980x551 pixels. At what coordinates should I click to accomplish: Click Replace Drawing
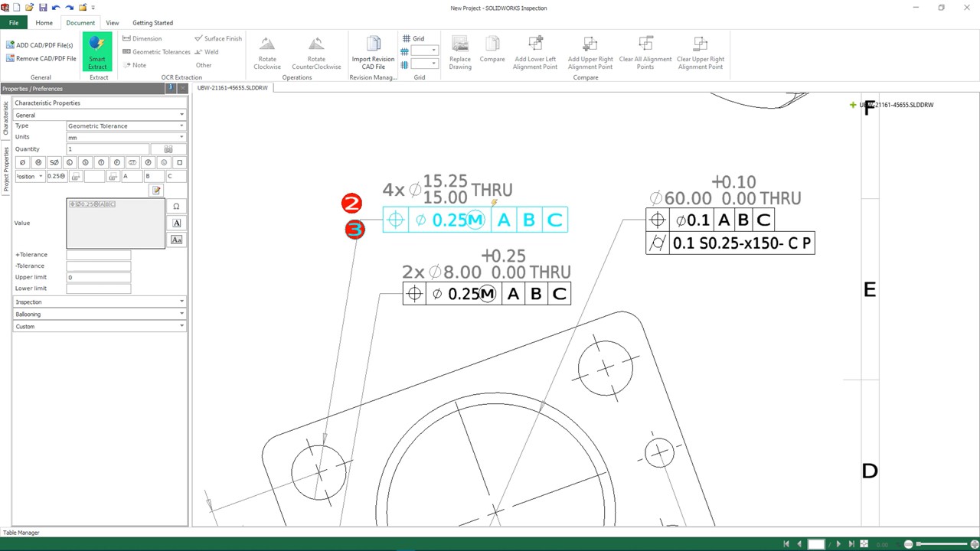460,52
